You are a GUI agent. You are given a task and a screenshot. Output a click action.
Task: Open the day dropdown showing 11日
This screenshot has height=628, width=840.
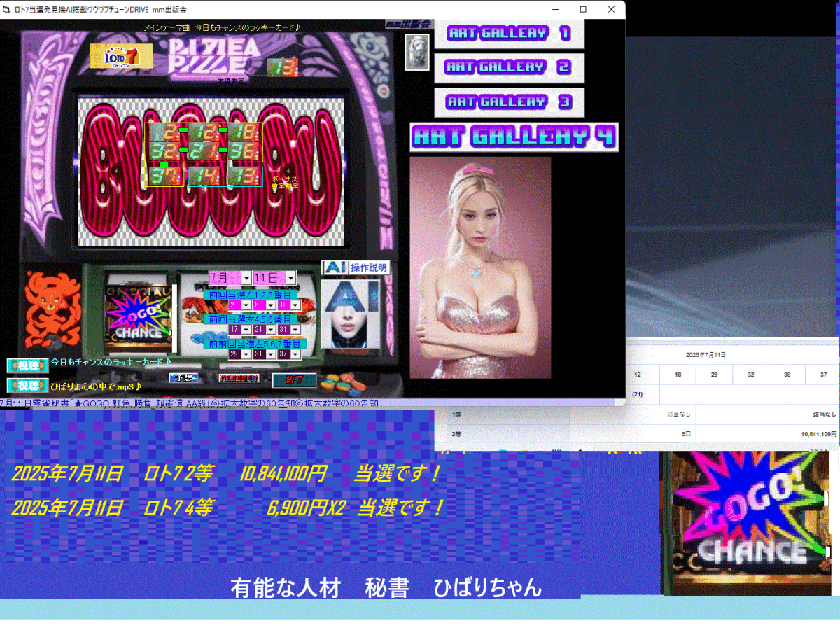point(290,278)
